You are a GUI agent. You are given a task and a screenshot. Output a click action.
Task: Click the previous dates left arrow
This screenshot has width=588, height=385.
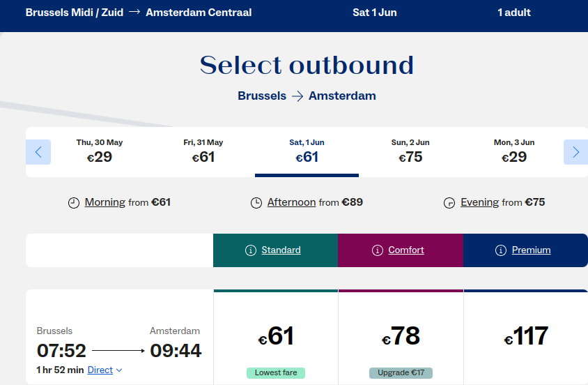[38, 152]
